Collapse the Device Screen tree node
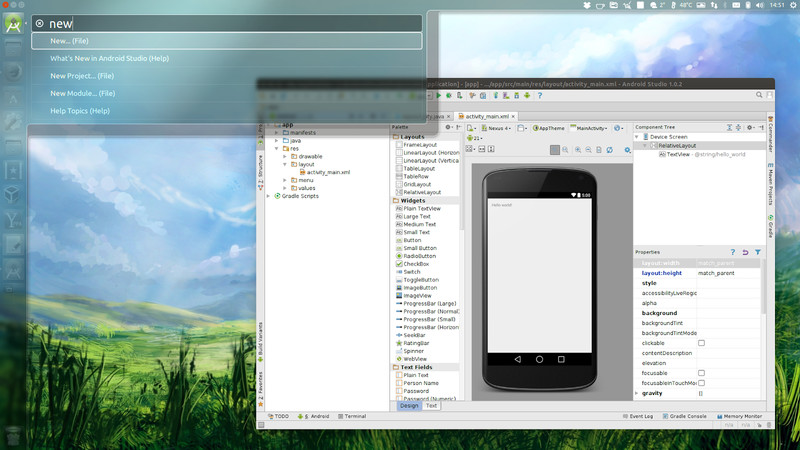The width and height of the screenshot is (800, 450). (x=637, y=137)
